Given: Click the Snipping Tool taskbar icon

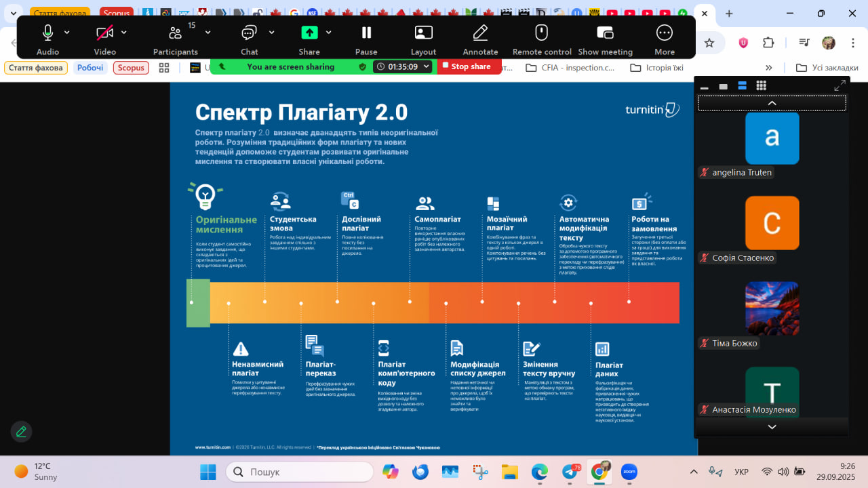Looking at the screenshot, I should tap(480, 472).
